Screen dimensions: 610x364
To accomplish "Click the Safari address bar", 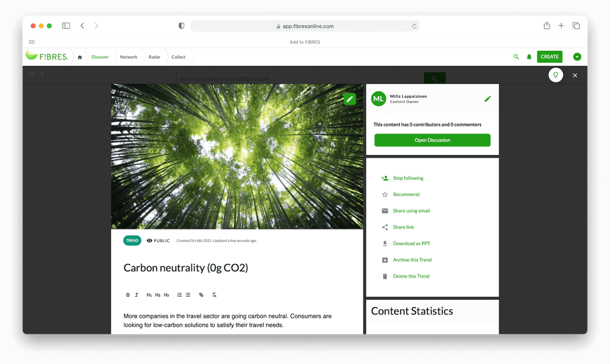I will (x=305, y=26).
